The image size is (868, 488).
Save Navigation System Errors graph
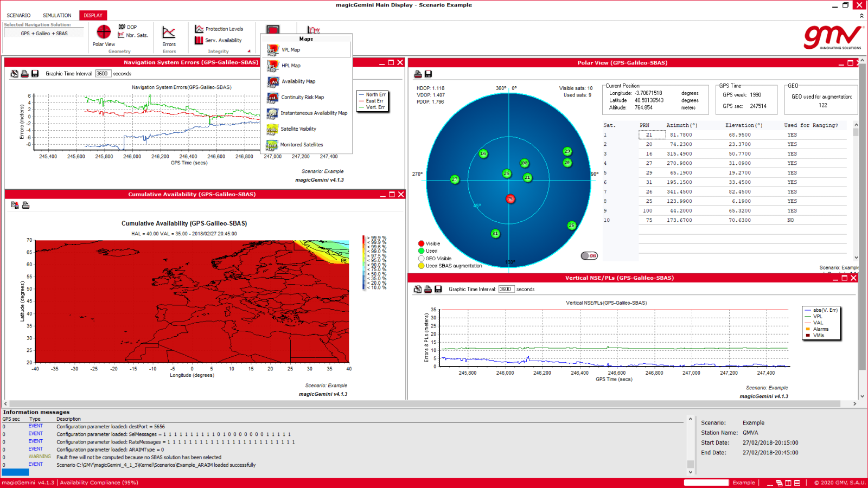coord(35,74)
